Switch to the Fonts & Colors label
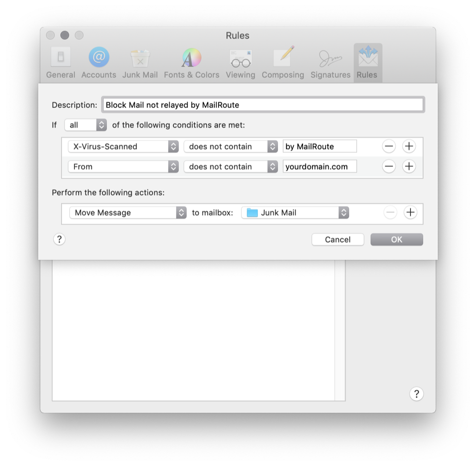The width and height of the screenshot is (476, 466). 191,75
